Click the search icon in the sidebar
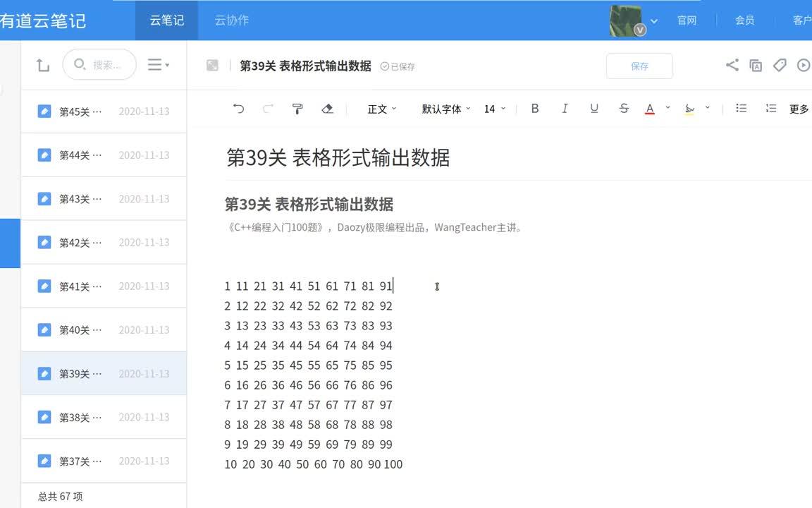 80,64
